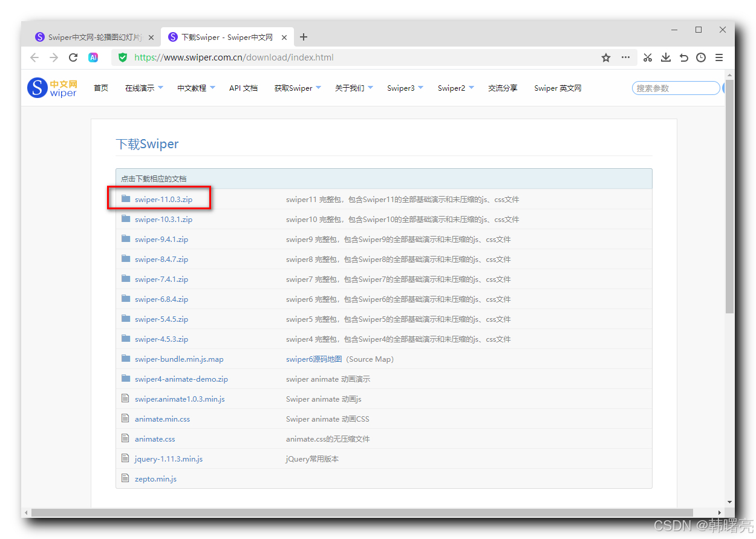Click the swiper9 完整包 description text
This screenshot has width=756, height=539.
click(399, 239)
